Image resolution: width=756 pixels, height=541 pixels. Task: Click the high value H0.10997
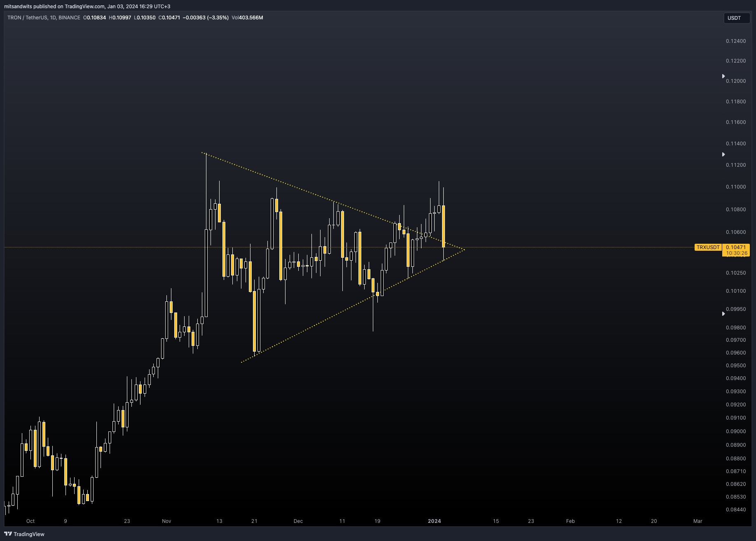pos(120,18)
